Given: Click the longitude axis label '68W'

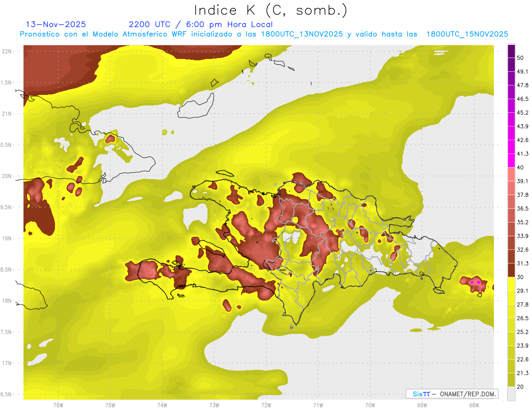Looking at the screenshot, I should 473,405.
